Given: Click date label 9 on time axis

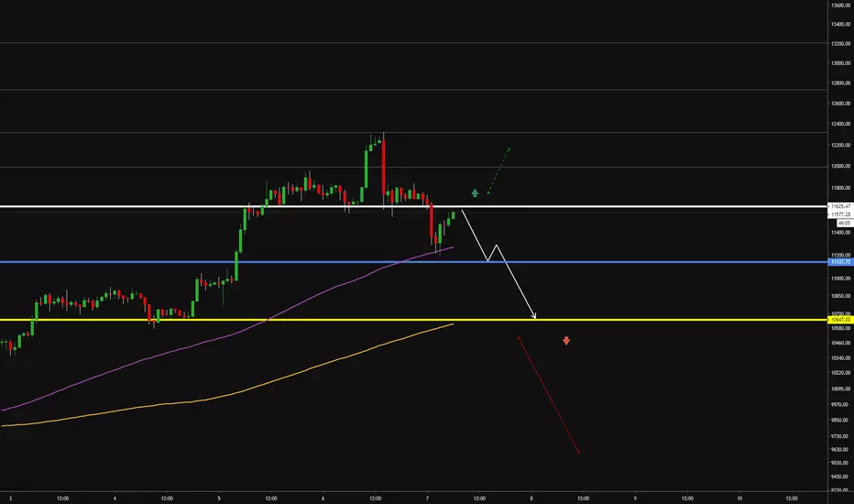Looking at the screenshot, I should coord(635,498).
